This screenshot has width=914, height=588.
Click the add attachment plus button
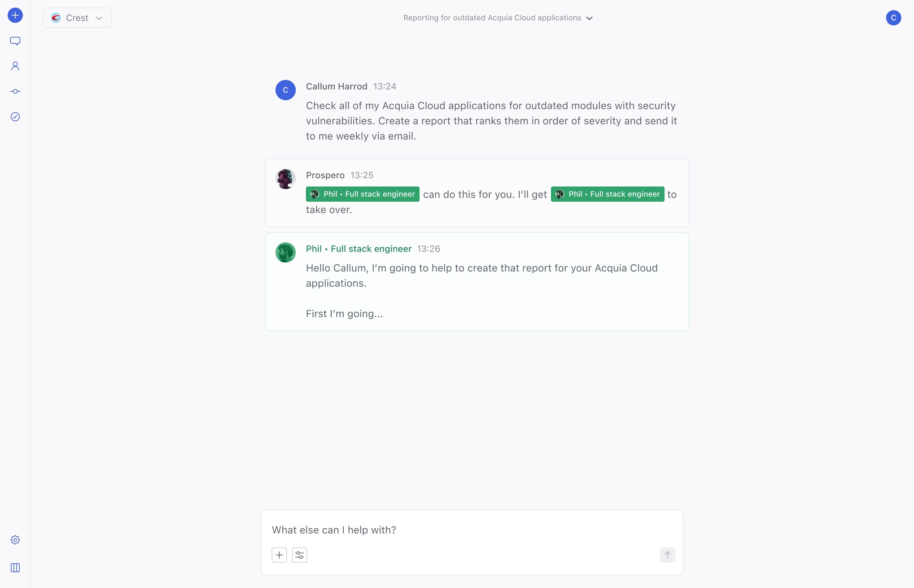pos(279,555)
